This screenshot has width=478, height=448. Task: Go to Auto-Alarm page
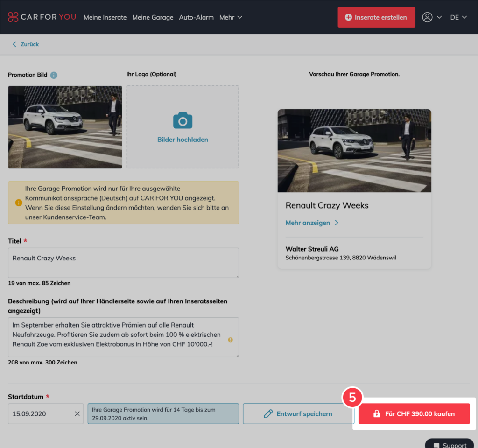click(x=197, y=17)
